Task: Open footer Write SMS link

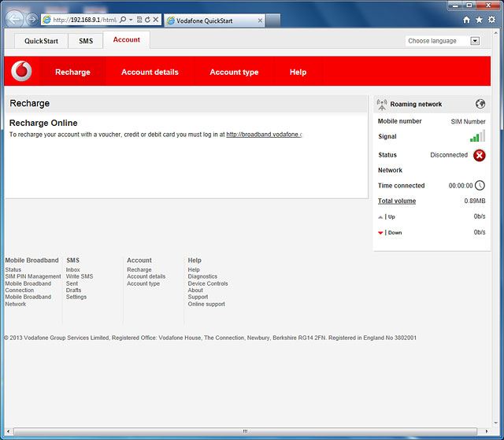Action: [x=80, y=276]
